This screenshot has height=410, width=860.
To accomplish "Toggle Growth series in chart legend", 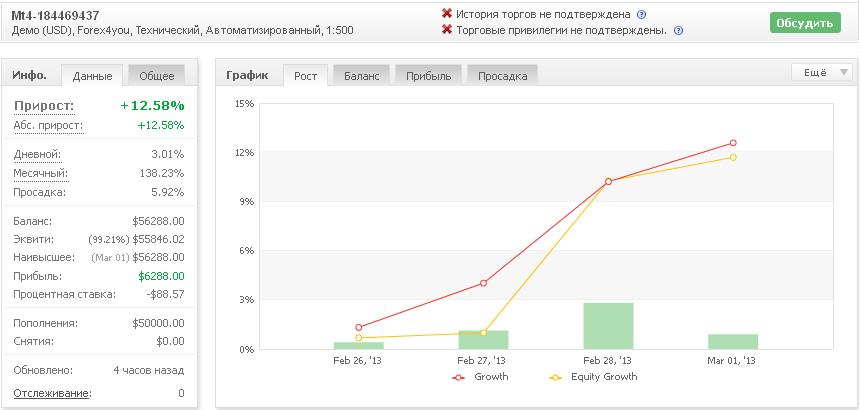I will pos(480,377).
